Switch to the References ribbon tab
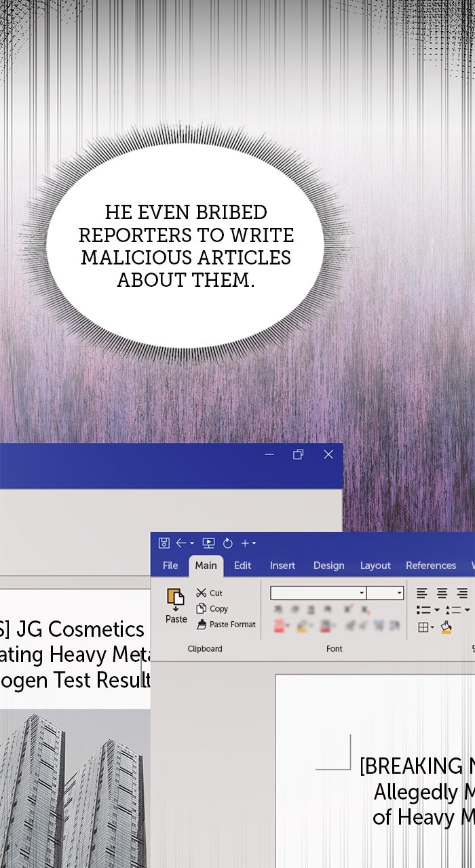Screen dimensions: 475x868 [430, 566]
